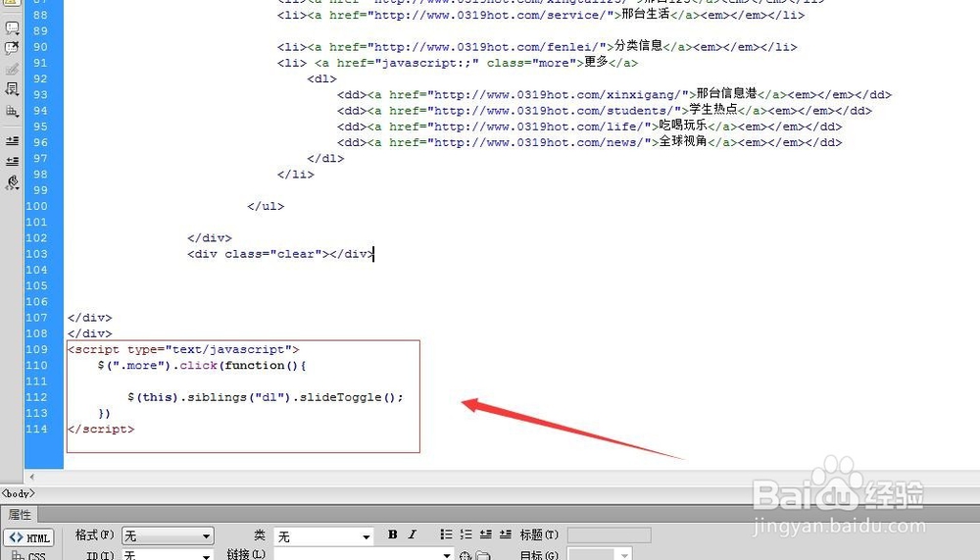Click the Wrap Tag pencil icon

click(12, 69)
